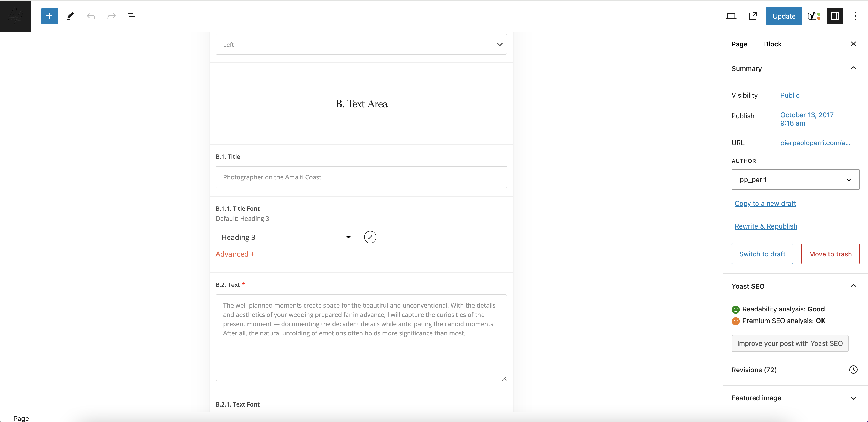Open the Heading 3 title font dropdown
The height and width of the screenshot is (422, 868).
(286, 237)
